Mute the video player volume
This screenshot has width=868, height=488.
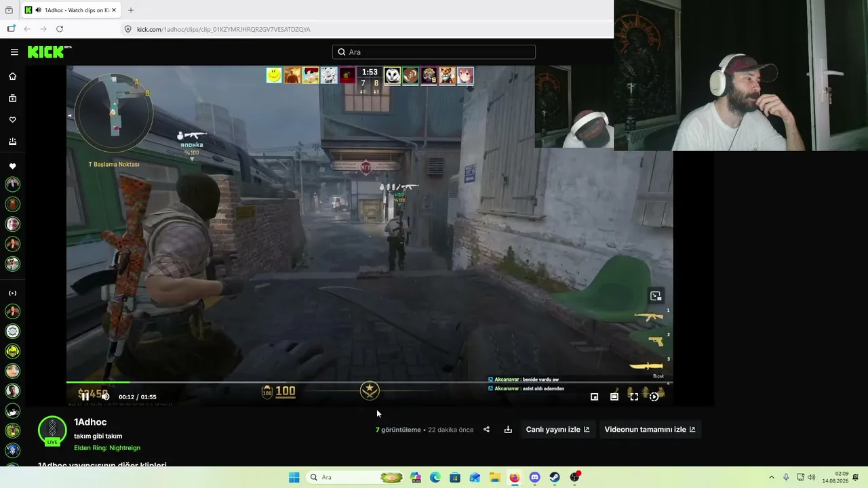point(105,397)
